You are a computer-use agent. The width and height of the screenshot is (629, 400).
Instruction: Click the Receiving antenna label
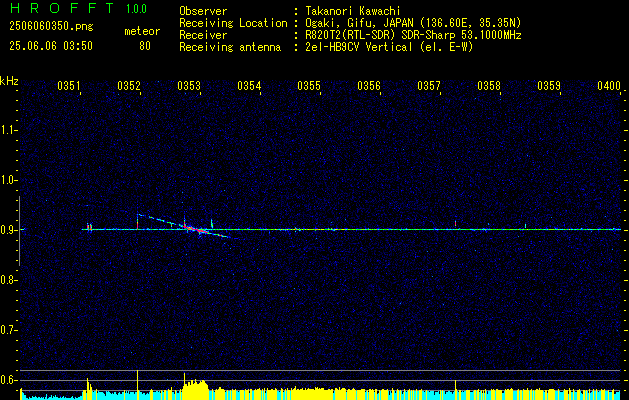[x=230, y=47]
